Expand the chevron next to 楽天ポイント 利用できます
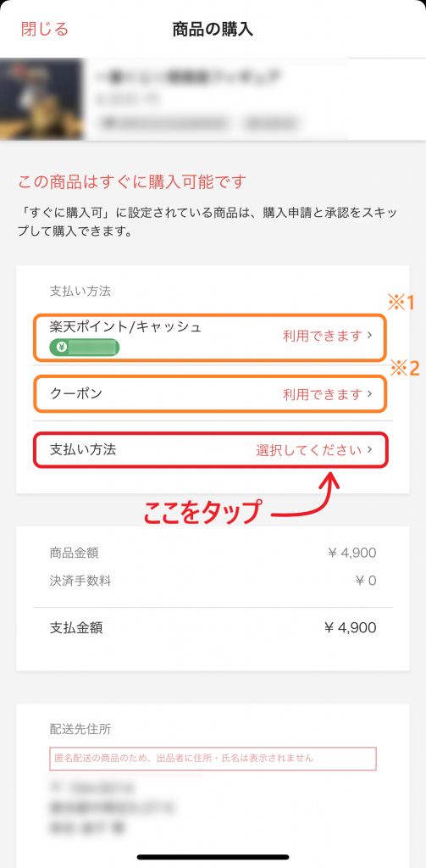This screenshot has height=868, width=426. click(x=370, y=336)
